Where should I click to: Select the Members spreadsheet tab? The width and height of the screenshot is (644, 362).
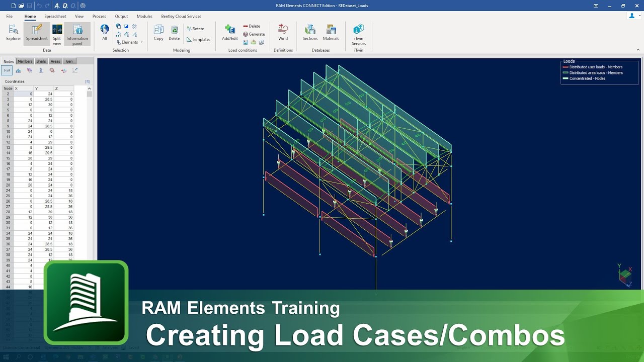(x=25, y=61)
